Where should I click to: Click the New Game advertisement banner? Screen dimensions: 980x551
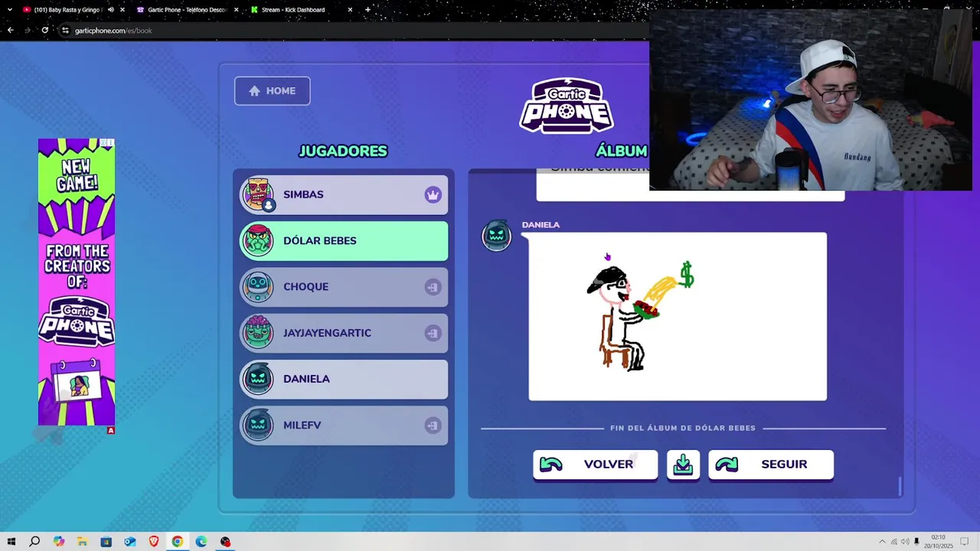(x=77, y=282)
